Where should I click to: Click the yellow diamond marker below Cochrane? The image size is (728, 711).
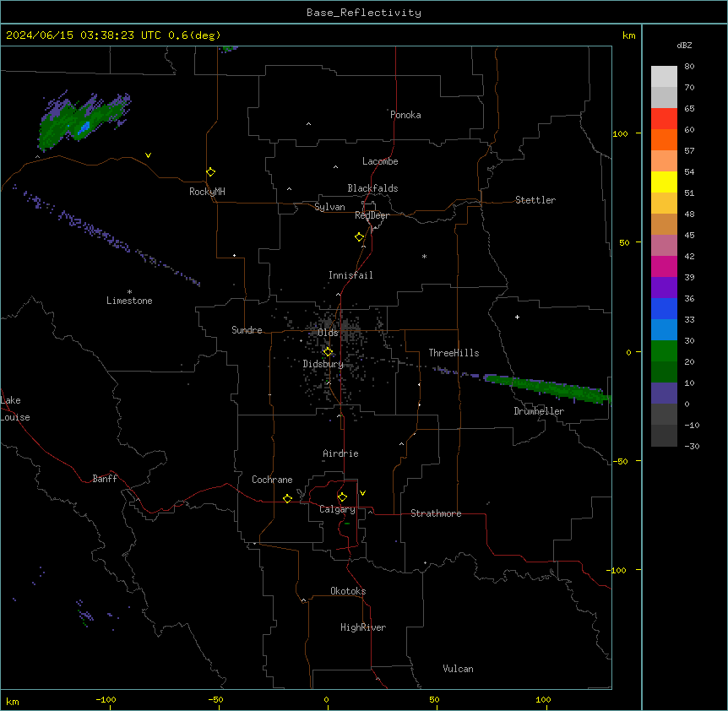[287, 498]
